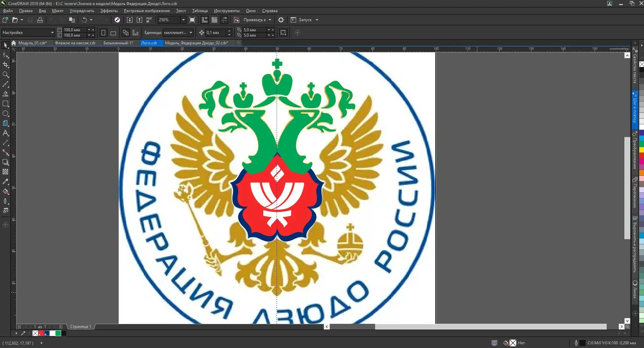Select the Artistic Media tool

pos(5,94)
